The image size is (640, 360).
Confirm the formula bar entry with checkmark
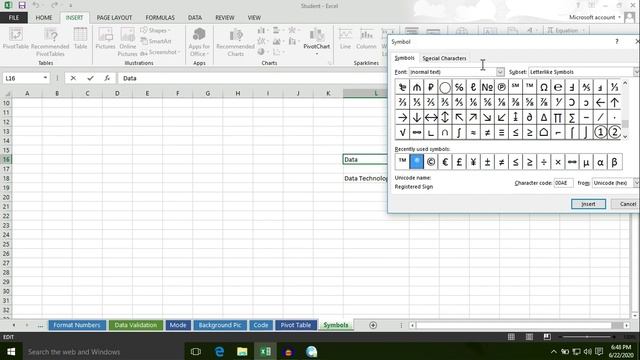[x=90, y=78]
